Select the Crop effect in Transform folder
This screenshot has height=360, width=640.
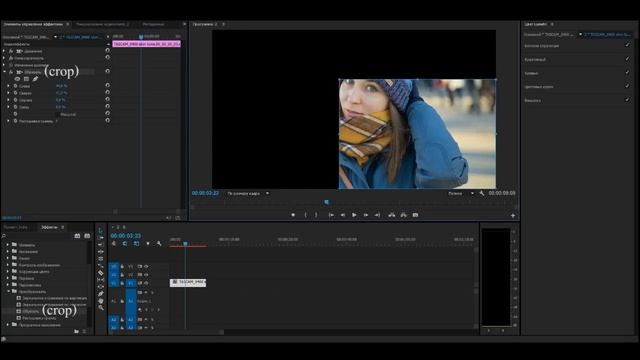(x=31, y=311)
